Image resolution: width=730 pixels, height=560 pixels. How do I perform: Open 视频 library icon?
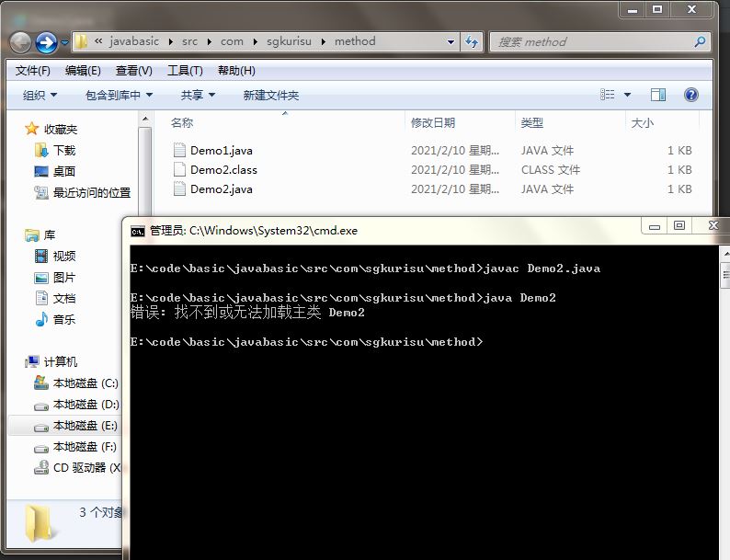41,256
